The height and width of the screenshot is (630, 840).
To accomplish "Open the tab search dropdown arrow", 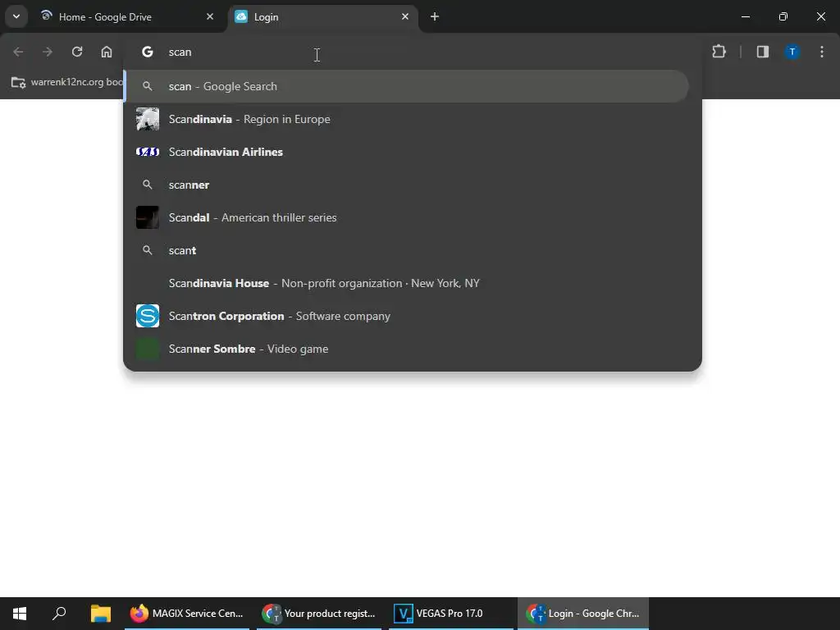I will [16, 16].
